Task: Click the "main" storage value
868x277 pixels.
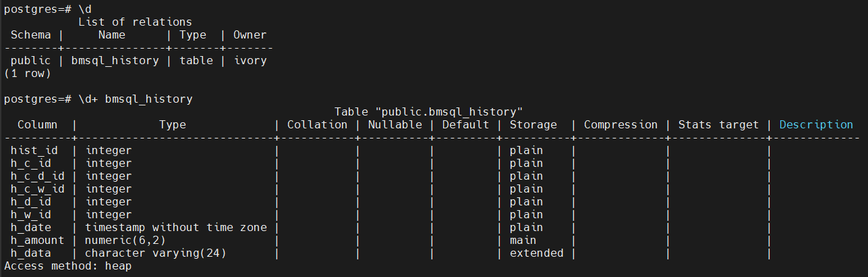Action: click(523, 240)
